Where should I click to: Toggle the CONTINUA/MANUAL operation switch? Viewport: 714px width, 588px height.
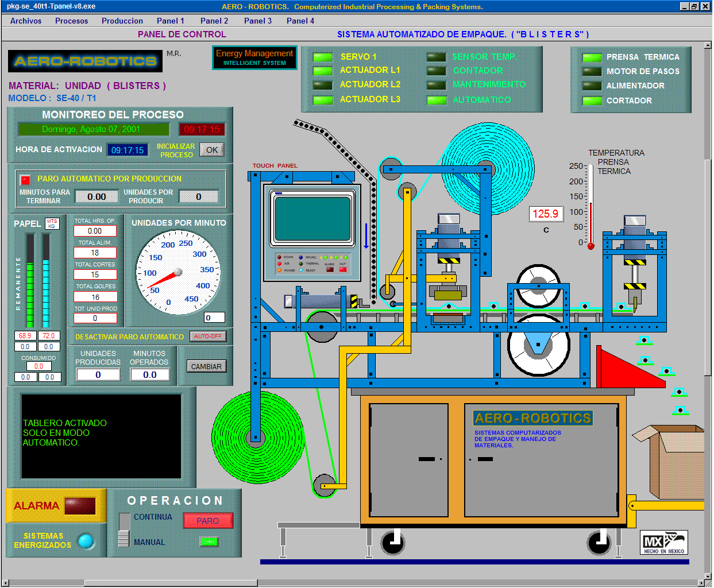pyautogui.click(x=124, y=529)
